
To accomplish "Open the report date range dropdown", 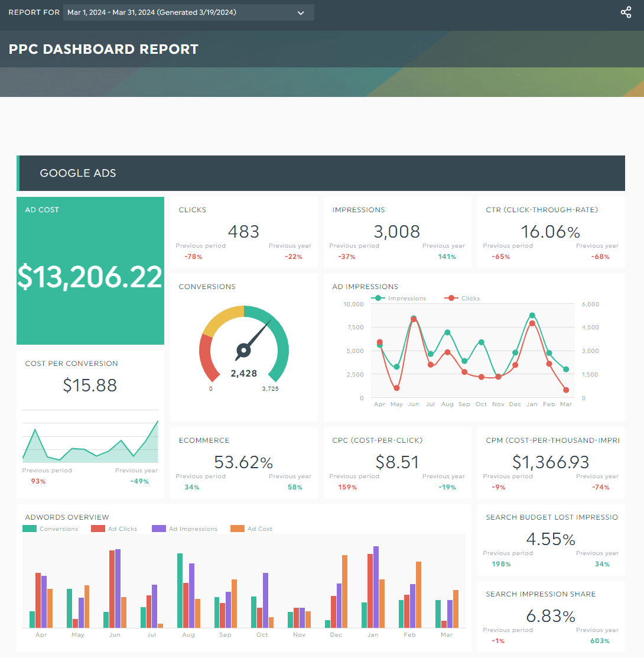I will click(x=188, y=12).
